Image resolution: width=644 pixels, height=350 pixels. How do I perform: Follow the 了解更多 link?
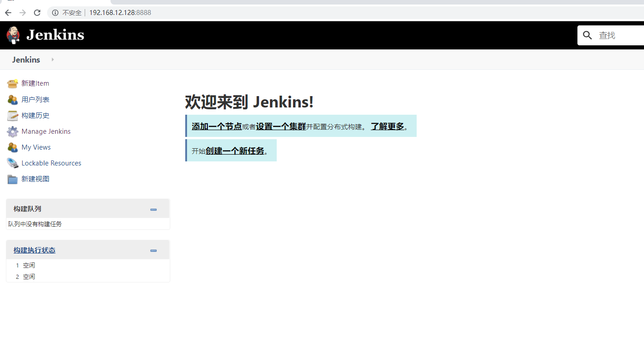[x=387, y=126]
